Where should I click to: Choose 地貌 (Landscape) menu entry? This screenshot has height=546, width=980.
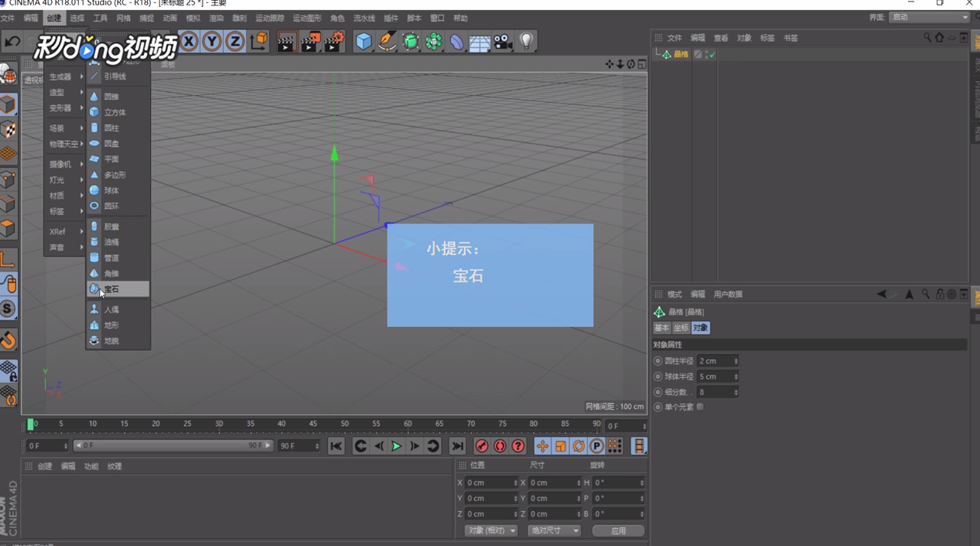point(118,341)
